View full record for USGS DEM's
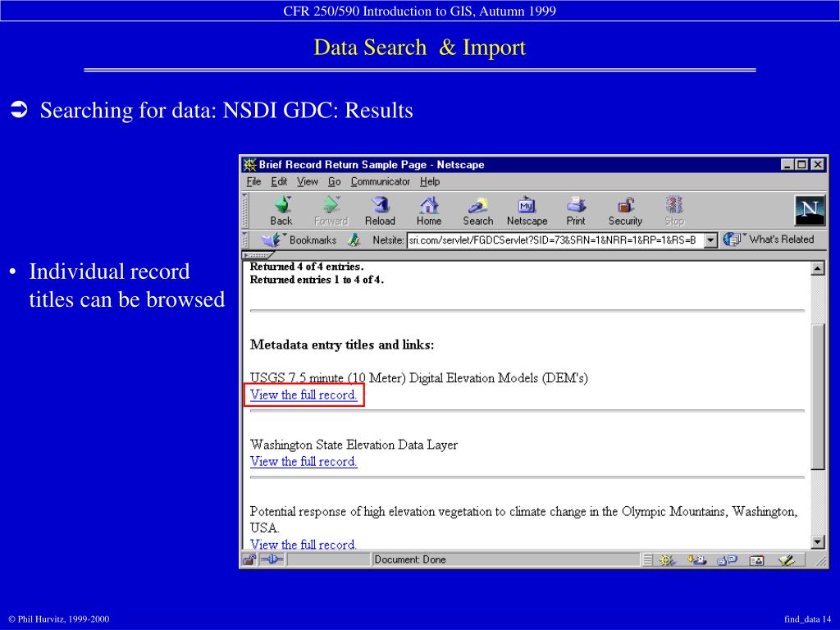840x630 pixels. click(304, 395)
